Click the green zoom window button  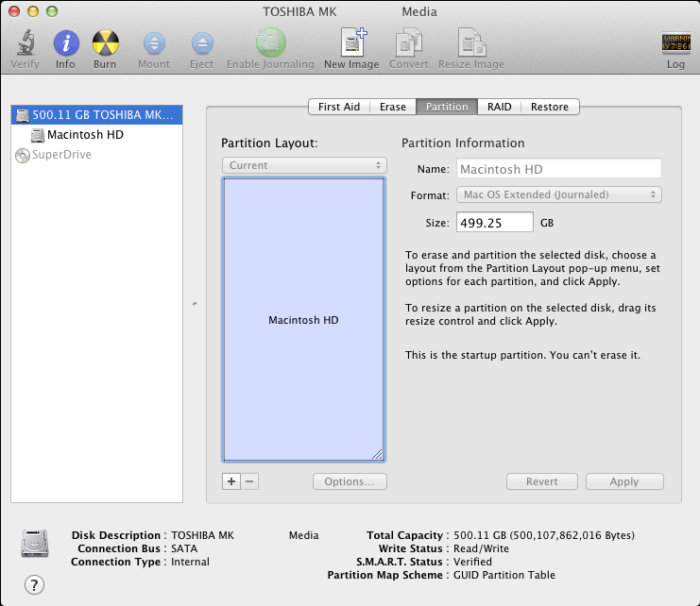click(x=52, y=11)
